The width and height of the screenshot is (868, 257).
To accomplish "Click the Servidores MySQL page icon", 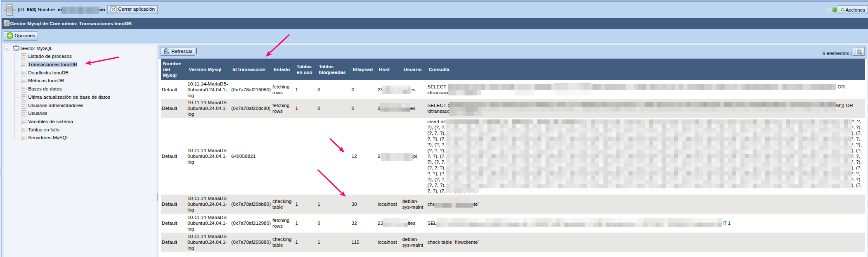I will point(24,138).
